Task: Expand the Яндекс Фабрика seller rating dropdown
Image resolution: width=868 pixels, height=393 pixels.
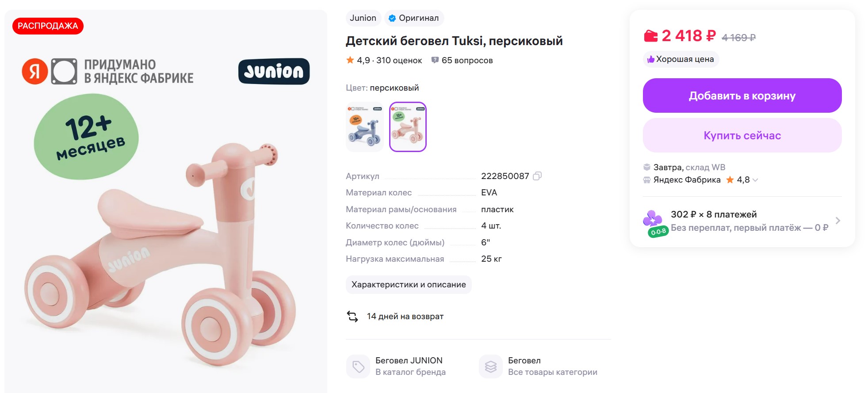Action: (755, 180)
